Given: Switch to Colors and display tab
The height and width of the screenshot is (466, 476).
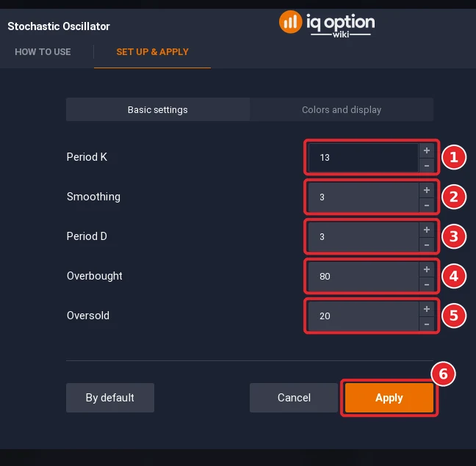Looking at the screenshot, I should click(342, 109).
